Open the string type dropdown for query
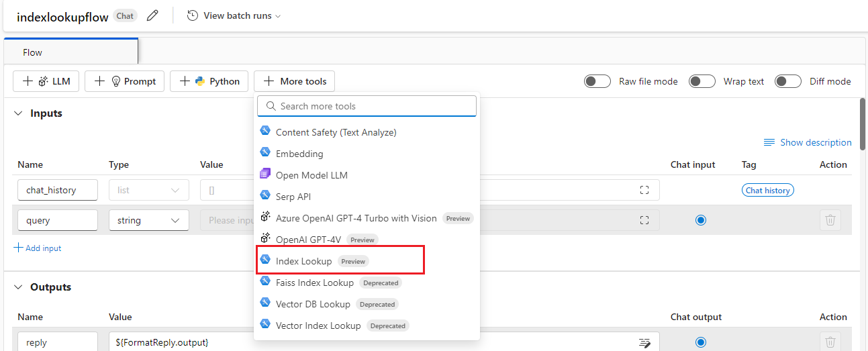This screenshot has width=868, height=351. (x=149, y=220)
